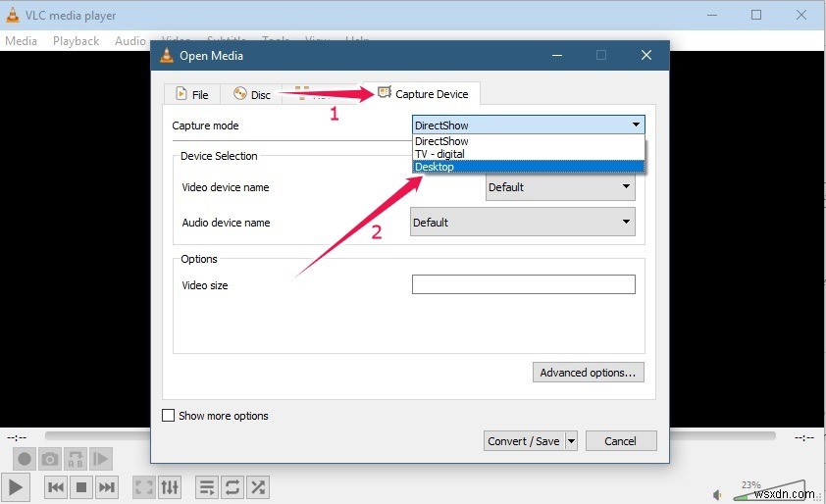Open the Capture mode combo box
Screen dimensions: 826x504
point(528,126)
